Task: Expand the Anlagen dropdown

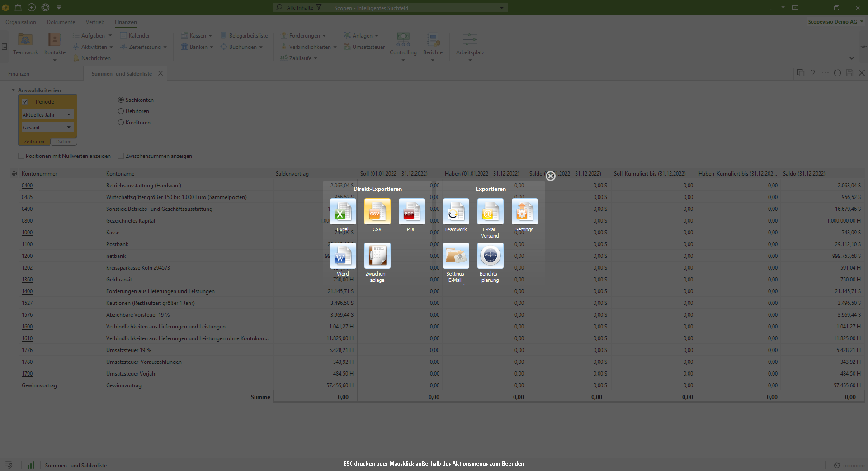Action: tap(377, 36)
